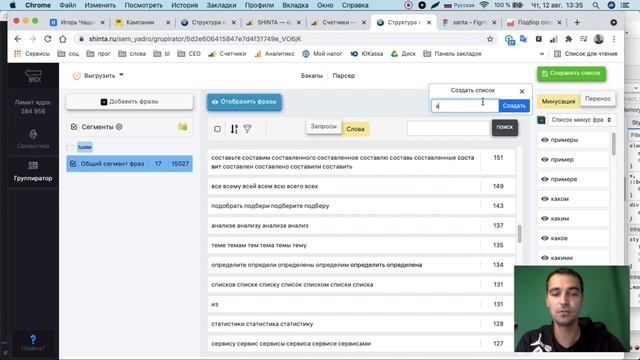
Task: Open Семантика in the left sidebar
Action: pos(33,139)
